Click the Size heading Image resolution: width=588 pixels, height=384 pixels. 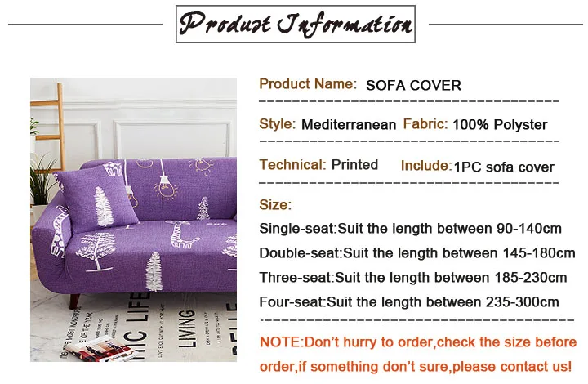click(275, 205)
